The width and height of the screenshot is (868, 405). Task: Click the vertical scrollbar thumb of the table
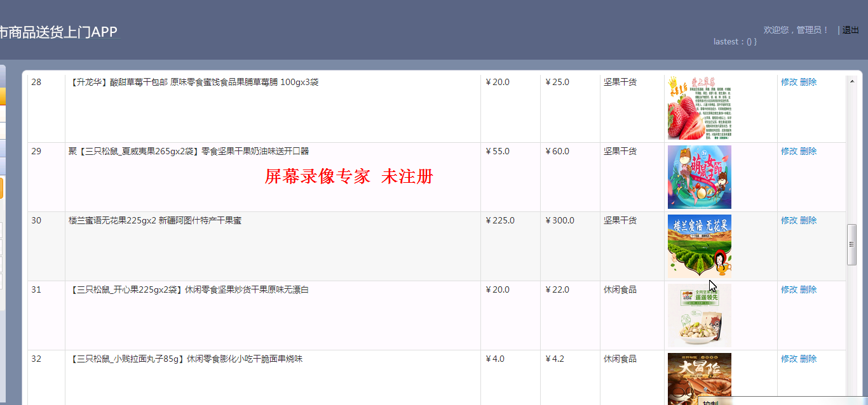tap(852, 244)
